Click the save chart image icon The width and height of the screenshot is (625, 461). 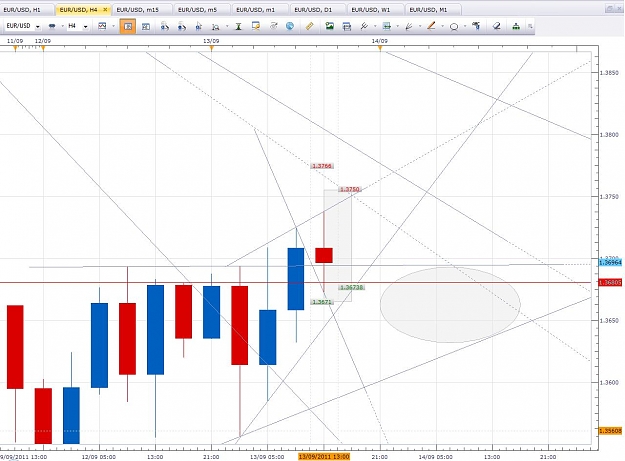pos(329,26)
